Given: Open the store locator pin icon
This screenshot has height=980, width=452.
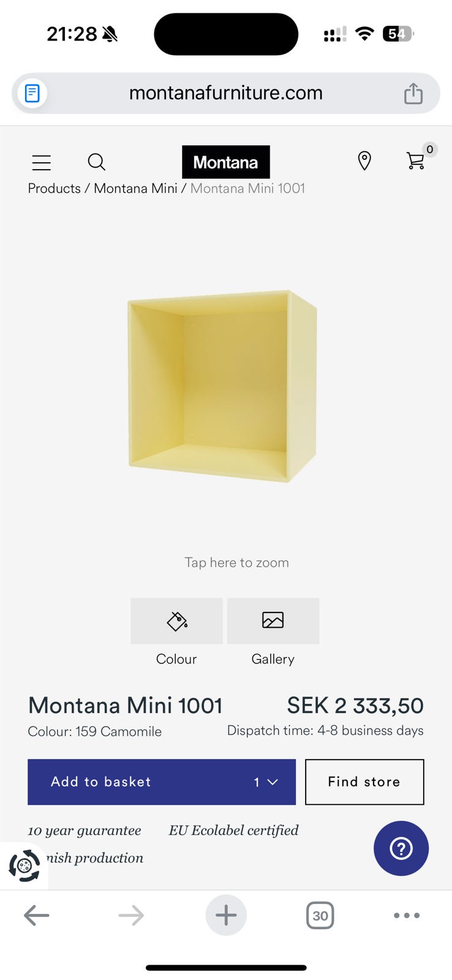Looking at the screenshot, I should (x=364, y=160).
